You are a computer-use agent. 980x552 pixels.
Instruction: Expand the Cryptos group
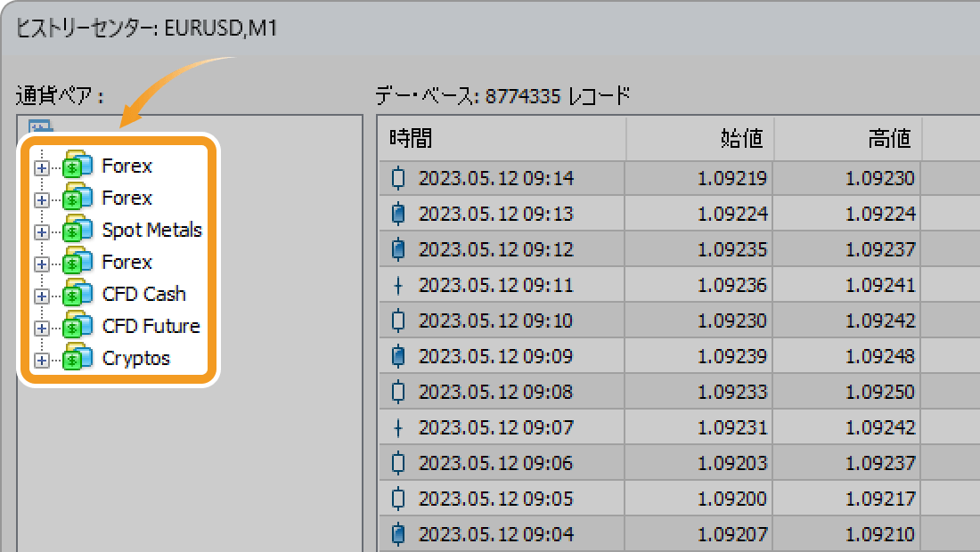point(42,361)
